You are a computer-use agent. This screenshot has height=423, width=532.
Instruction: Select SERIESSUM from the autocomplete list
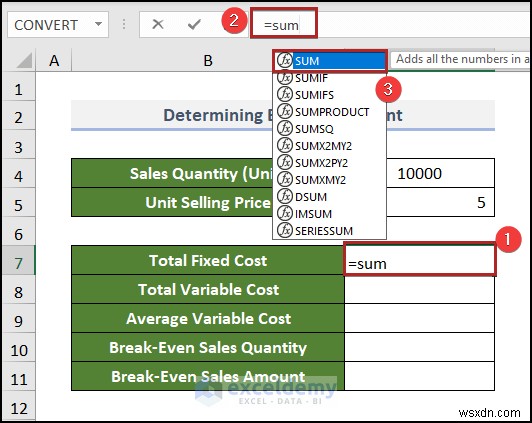click(329, 230)
